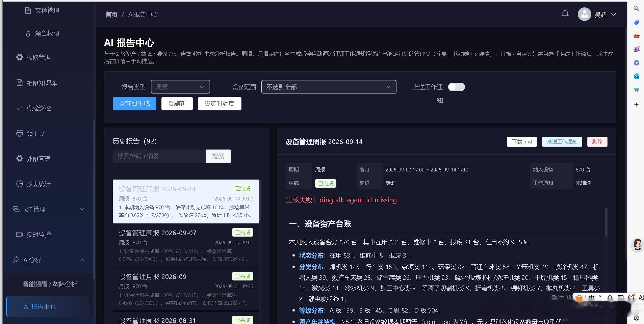Image resolution: width=644 pixels, height=324 pixels.
Task: Click the floating assistant avatar icon
Action: tap(638, 244)
